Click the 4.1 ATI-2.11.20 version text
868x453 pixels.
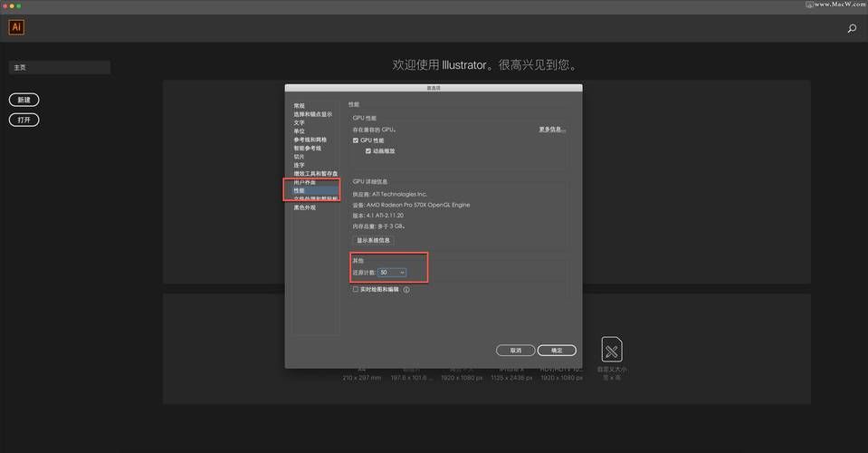[x=385, y=216]
